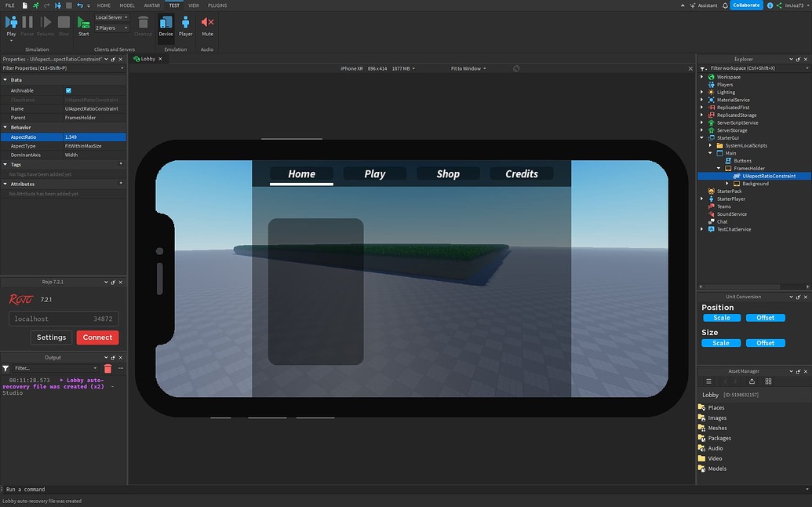Screen dimensions: 812x507
Task: Open the FILE menu
Action: (8, 5)
